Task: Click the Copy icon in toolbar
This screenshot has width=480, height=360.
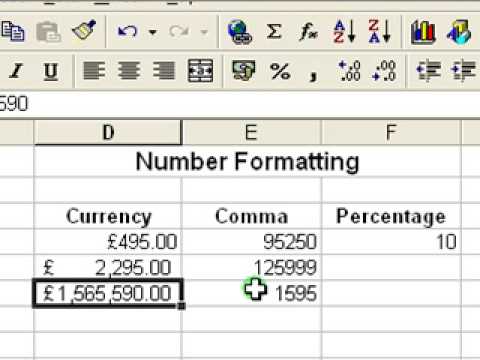Action: point(13,32)
